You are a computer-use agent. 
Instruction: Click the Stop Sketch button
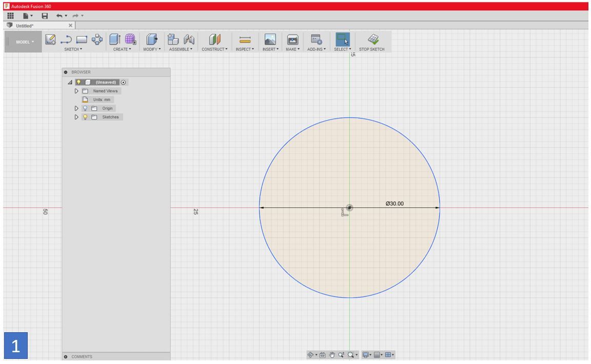[372, 42]
